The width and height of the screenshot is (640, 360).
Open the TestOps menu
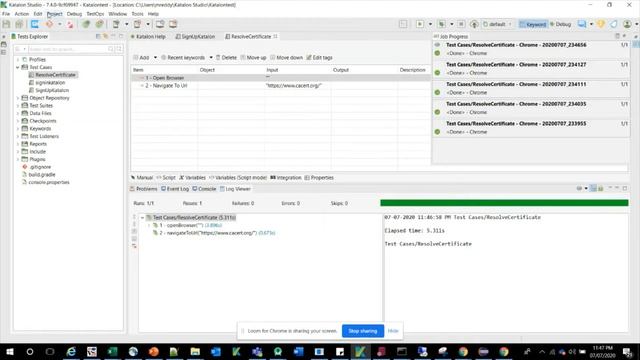click(95, 14)
